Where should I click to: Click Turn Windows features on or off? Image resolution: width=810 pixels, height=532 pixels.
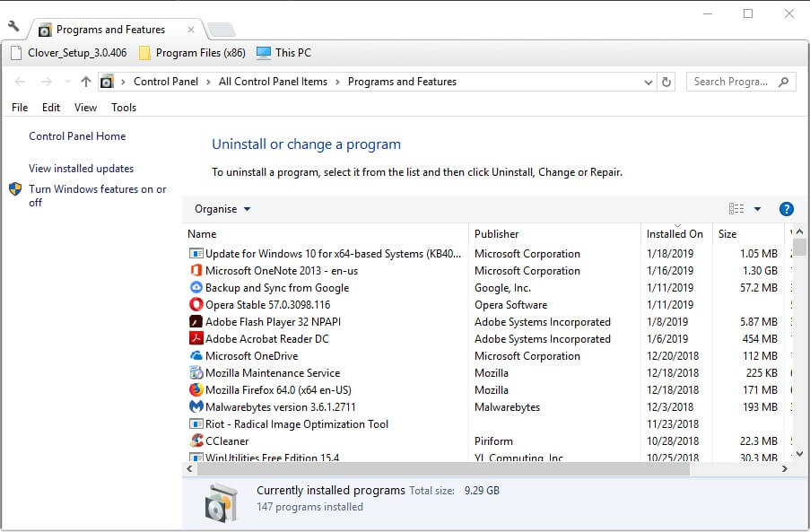pos(98,196)
